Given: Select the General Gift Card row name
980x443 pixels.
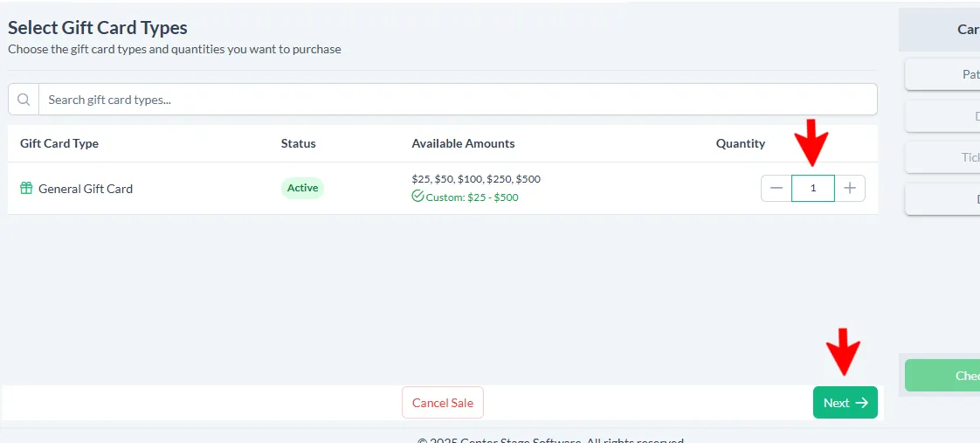Looking at the screenshot, I should click(86, 189).
